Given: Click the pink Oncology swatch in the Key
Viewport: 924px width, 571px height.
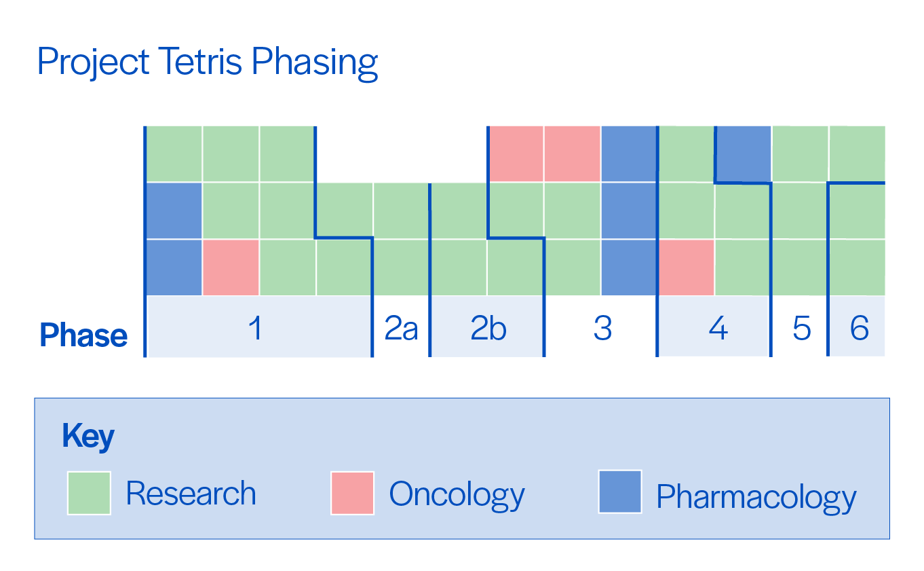Looking at the screenshot, I should coord(352,493).
